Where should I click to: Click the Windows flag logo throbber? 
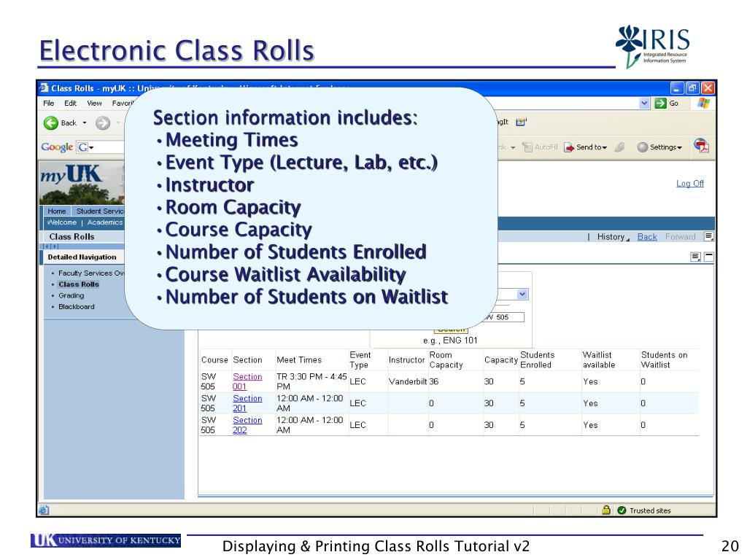tap(704, 104)
